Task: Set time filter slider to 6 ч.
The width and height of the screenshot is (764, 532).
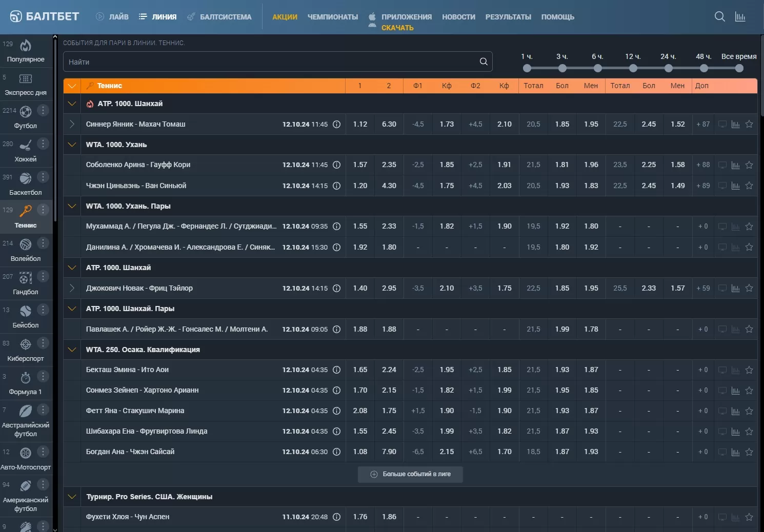Action: point(598,68)
